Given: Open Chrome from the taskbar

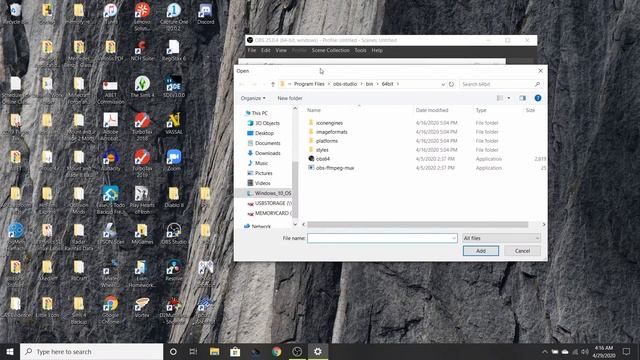Looking at the screenshot, I should point(276,351).
